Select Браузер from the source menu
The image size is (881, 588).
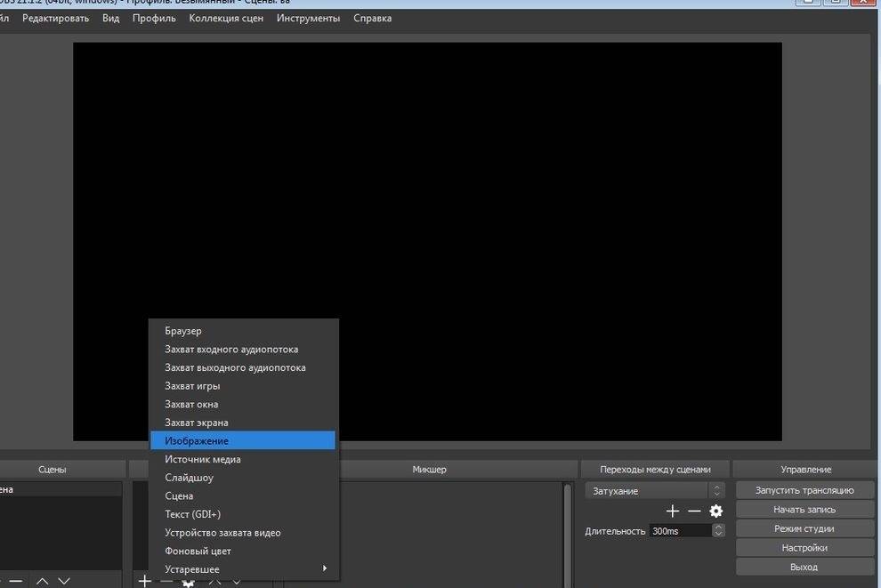(x=242, y=331)
